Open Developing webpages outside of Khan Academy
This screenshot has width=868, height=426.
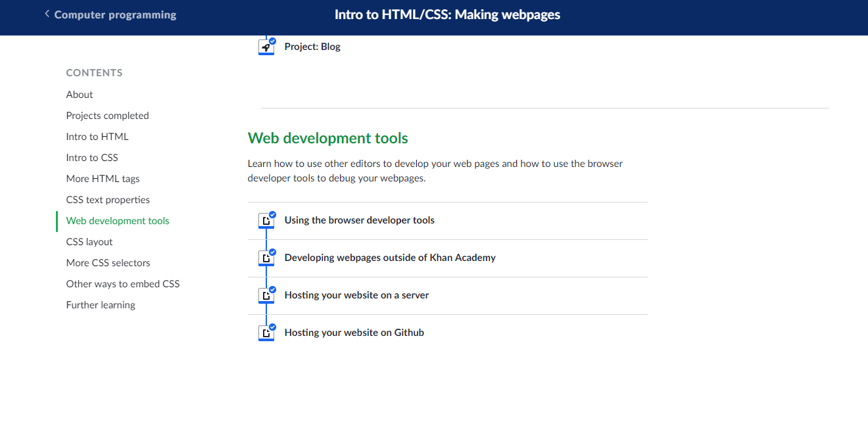point(390,258)
